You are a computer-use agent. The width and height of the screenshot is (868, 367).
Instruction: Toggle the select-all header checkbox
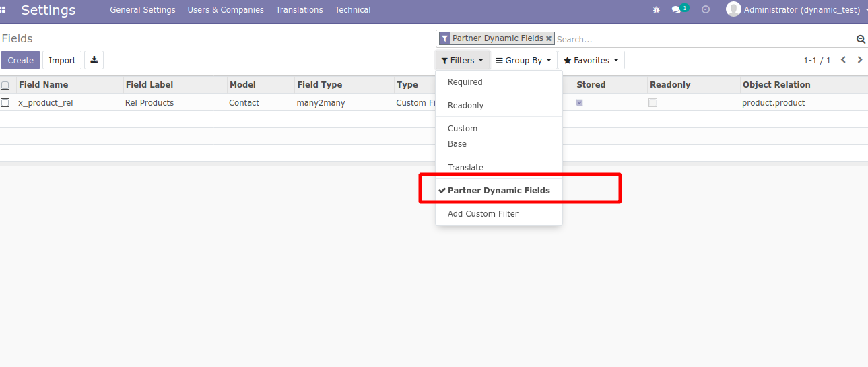[5, 85]
